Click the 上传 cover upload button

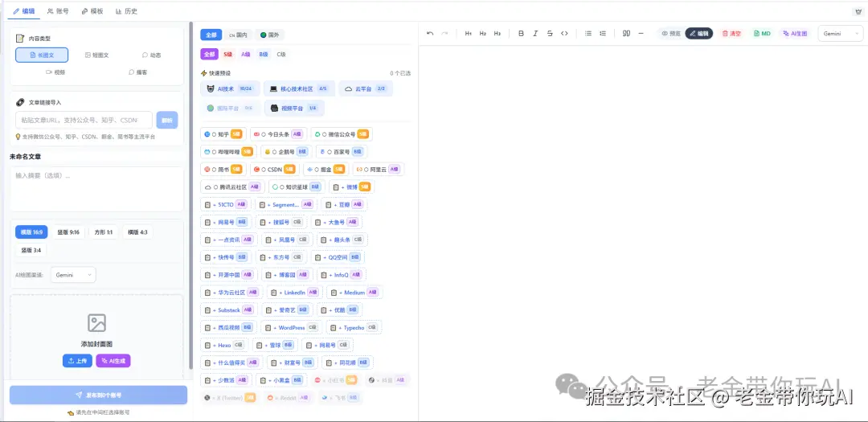(x=77, y=361)
